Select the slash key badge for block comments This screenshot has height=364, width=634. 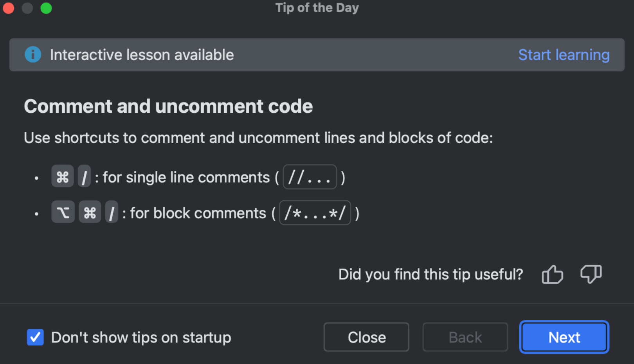[112, 213]
